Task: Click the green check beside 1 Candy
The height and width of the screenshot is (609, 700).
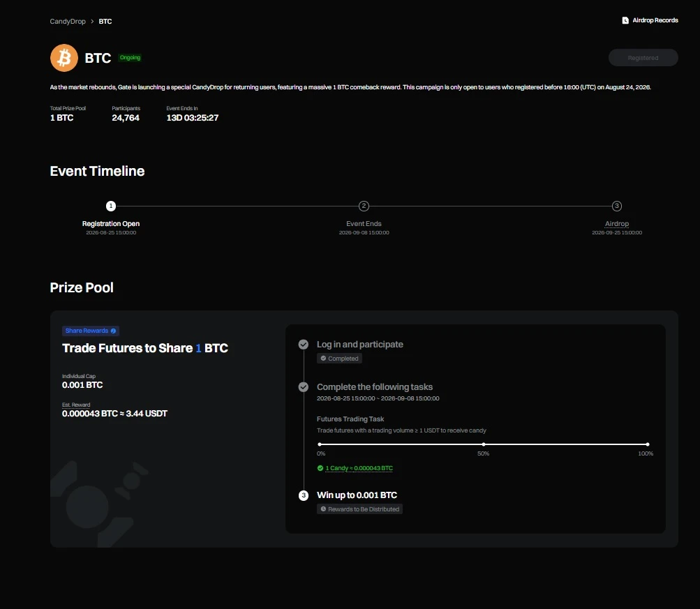Action: [x=320, y=468]
